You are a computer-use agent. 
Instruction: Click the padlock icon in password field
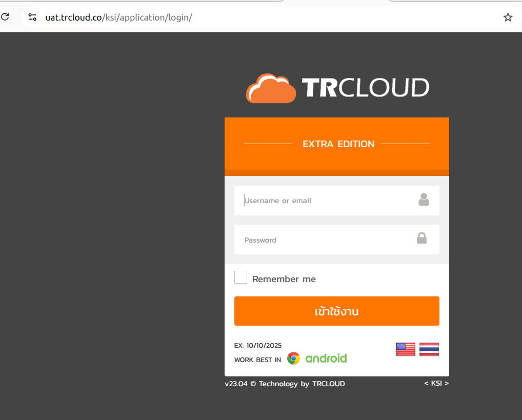pyautogui.click(x=422, y=238)
